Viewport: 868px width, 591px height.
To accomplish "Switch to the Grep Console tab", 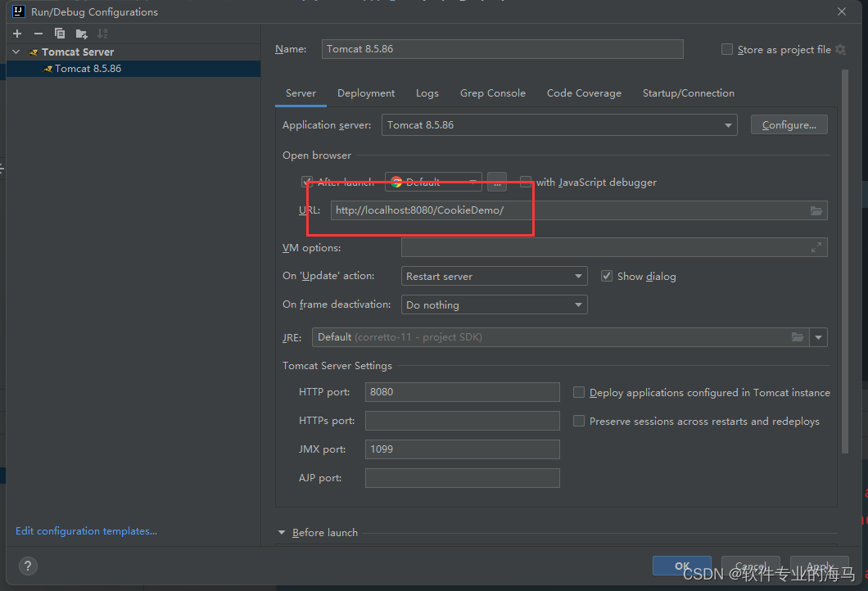I will point(493,93).
